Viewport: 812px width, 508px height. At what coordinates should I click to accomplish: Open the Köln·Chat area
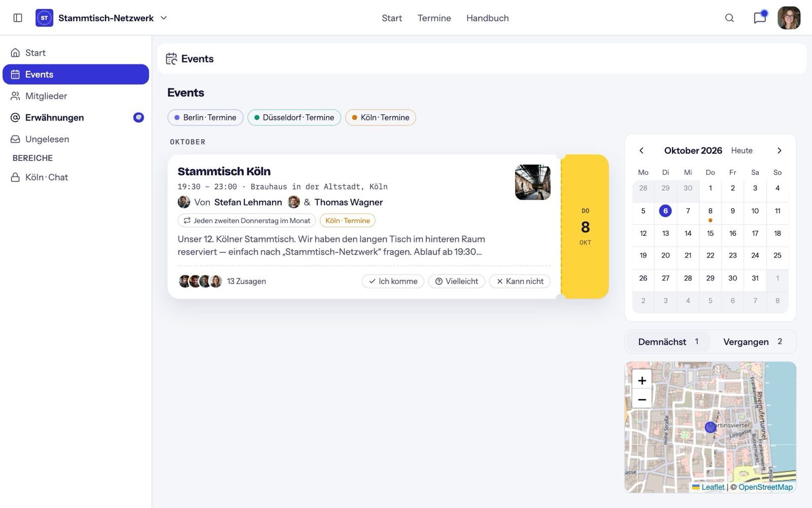(x=76, y=177)
